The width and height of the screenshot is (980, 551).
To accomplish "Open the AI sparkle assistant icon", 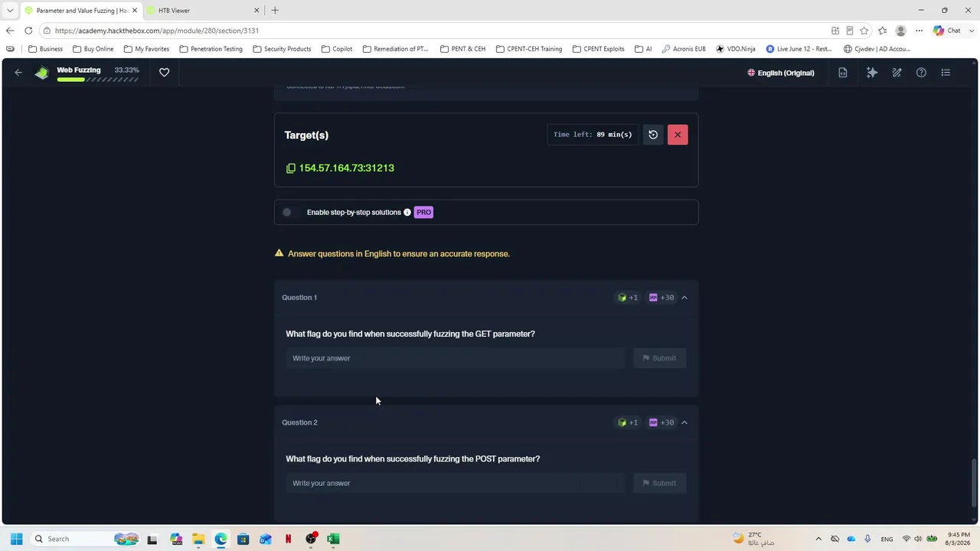I will coord(872,73).
